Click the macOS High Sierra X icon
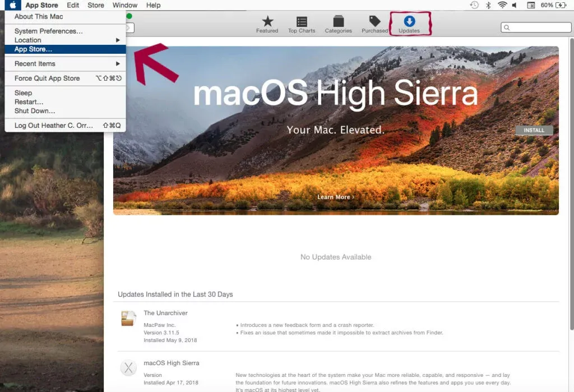Screen dimensions: 574x392 click(128, 368)
